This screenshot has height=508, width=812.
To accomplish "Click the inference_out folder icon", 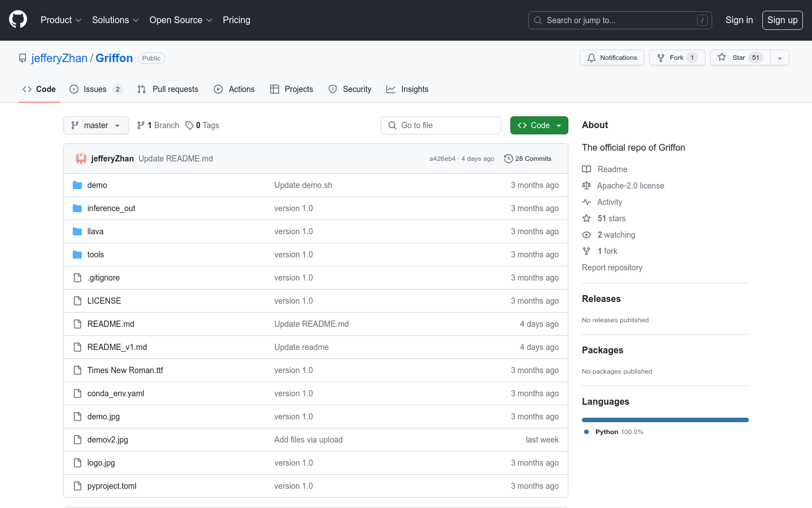I will [x=77, y=208].
